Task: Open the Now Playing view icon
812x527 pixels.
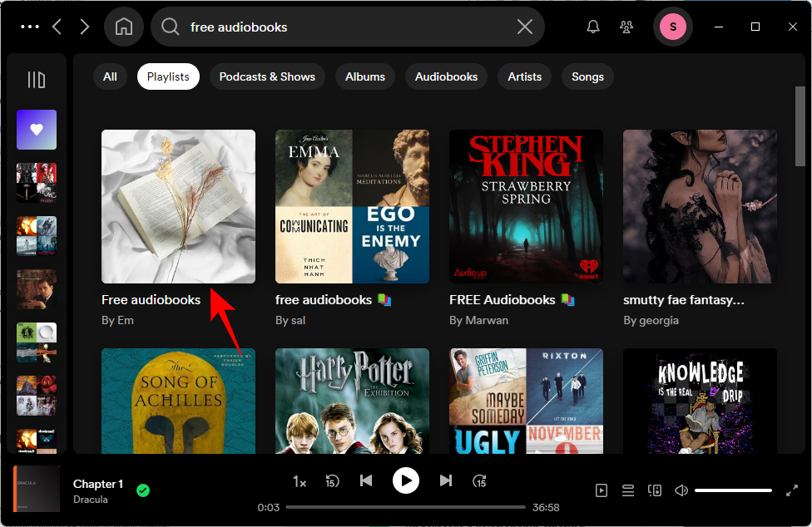Action: click(x=602, y=490)
